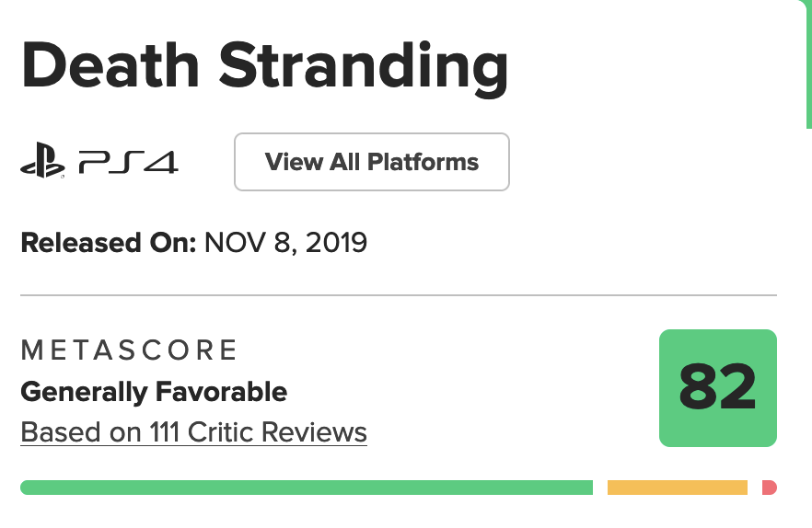
Task: Click the PlayStation logo icon
Action: coord(42,164)
